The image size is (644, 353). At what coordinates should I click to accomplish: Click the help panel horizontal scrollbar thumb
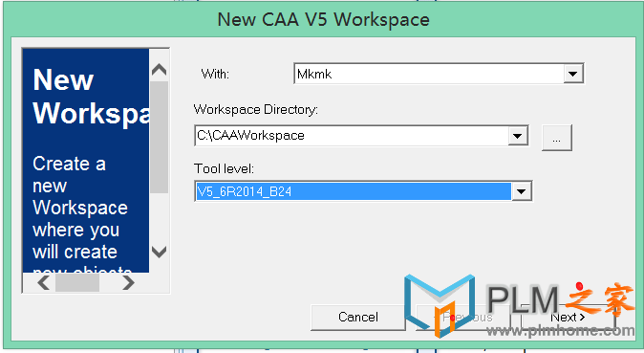click(x=77, y=282)
